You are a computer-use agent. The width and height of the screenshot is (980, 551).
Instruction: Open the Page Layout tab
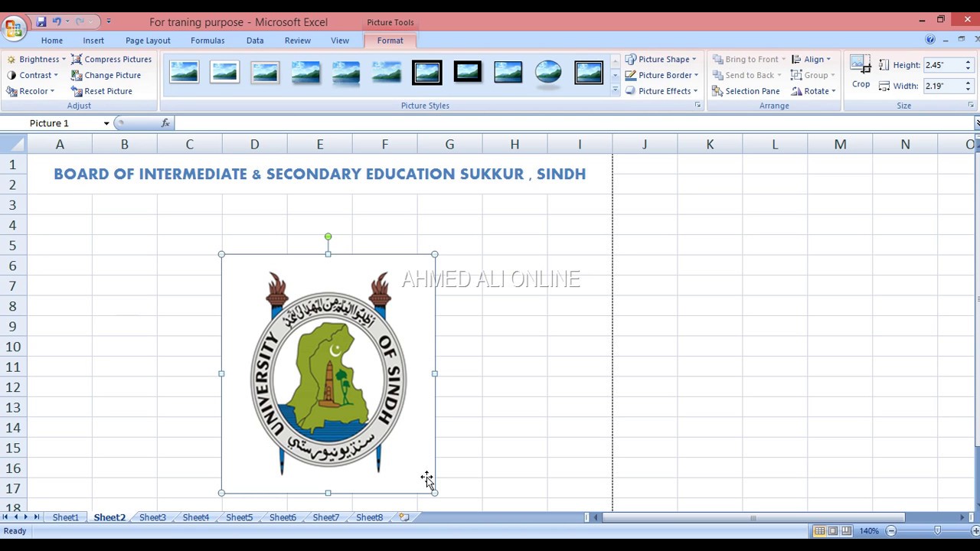click(148, 41)
